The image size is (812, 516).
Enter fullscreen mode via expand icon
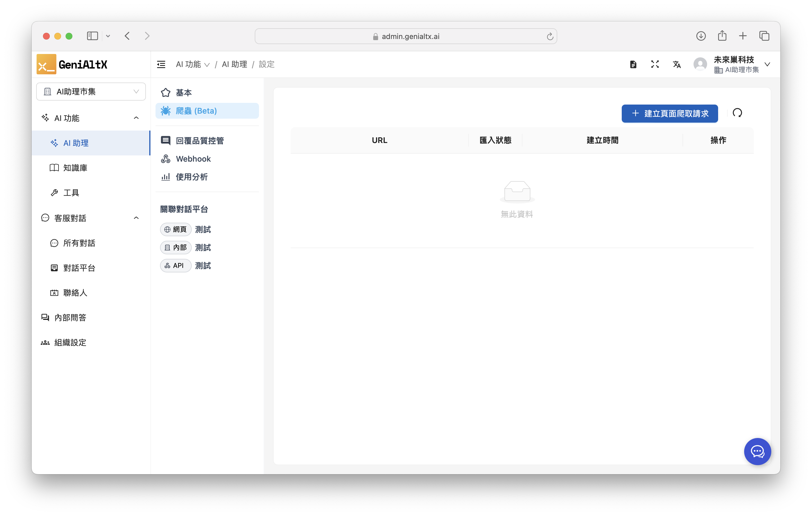655,64
